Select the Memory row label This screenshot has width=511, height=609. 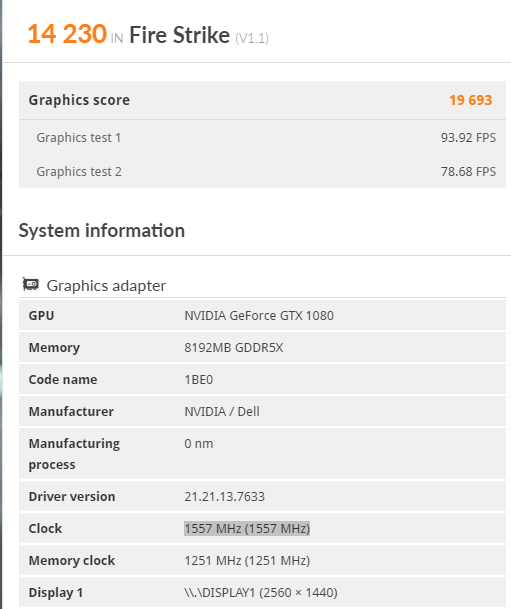click(54, 348)
